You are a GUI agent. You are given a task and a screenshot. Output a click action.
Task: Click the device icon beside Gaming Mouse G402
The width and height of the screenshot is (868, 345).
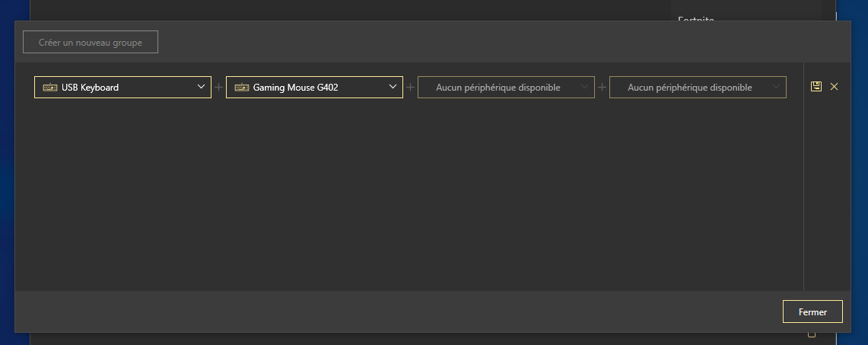[241, 88]
